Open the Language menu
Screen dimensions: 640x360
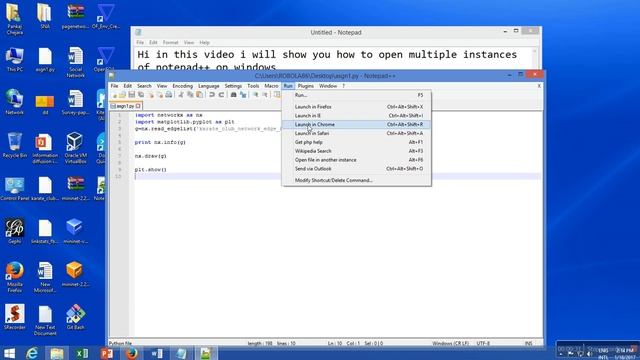pos(209,86)
